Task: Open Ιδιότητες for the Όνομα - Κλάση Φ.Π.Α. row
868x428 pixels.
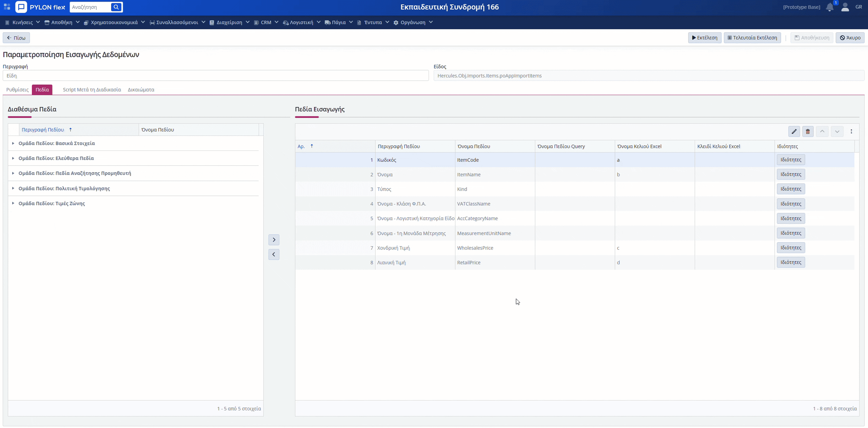Action: [x=791, y=204]
